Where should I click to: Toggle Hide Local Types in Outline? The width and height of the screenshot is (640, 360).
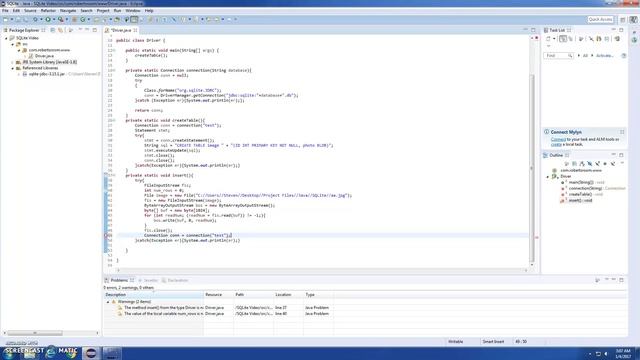tap(613, 164)
